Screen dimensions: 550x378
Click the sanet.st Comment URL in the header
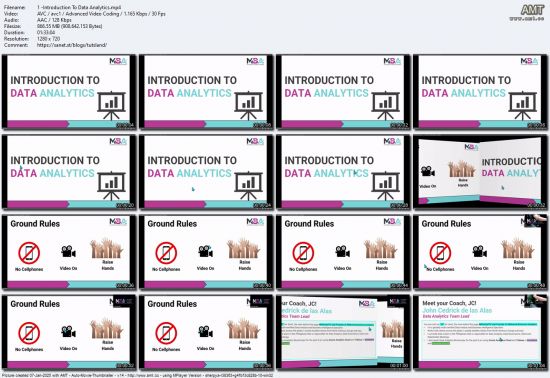pos(72,45)
